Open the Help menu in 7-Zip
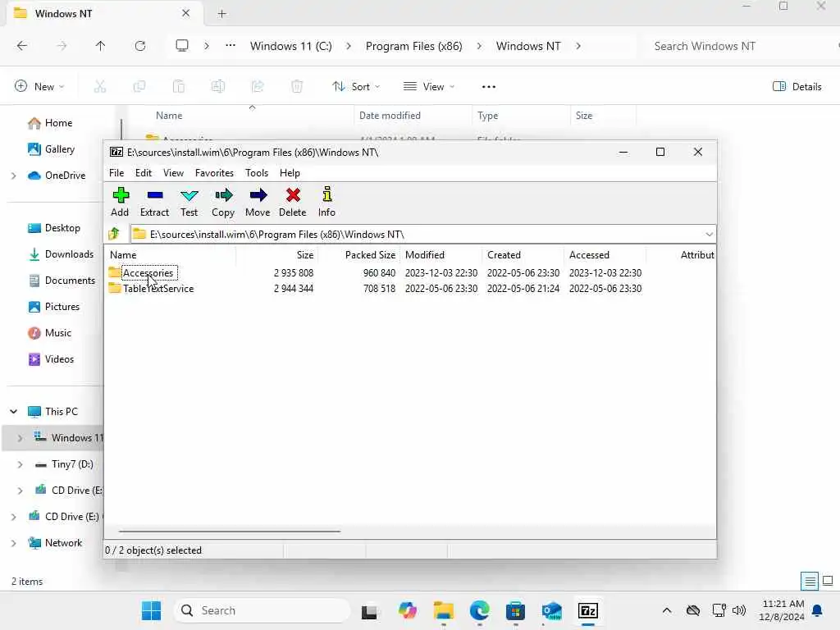This screenshot has height=630, width=840. pos(290,173)
